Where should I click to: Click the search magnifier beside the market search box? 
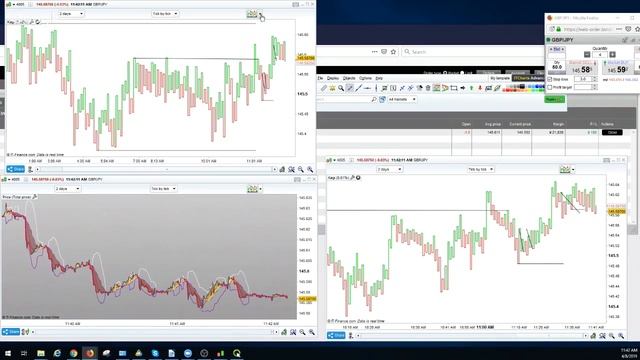[x=374, y=99]
